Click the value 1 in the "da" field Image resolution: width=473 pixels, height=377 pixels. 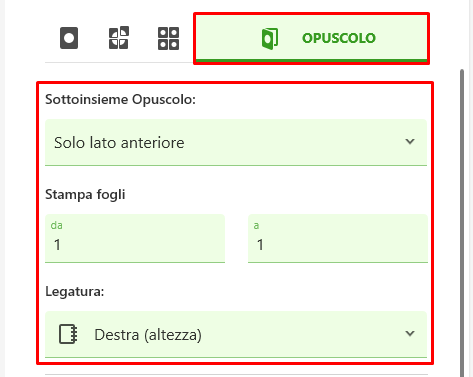click(x=57, y=245)
